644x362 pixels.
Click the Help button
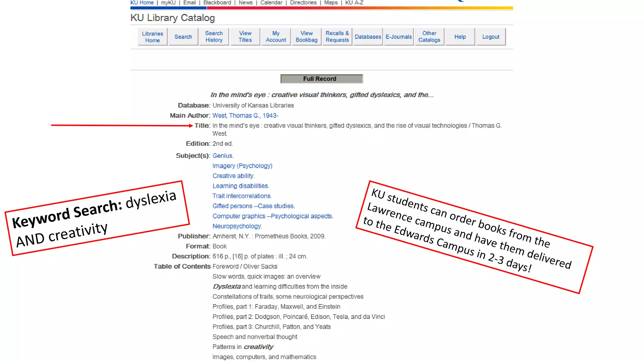460,37
